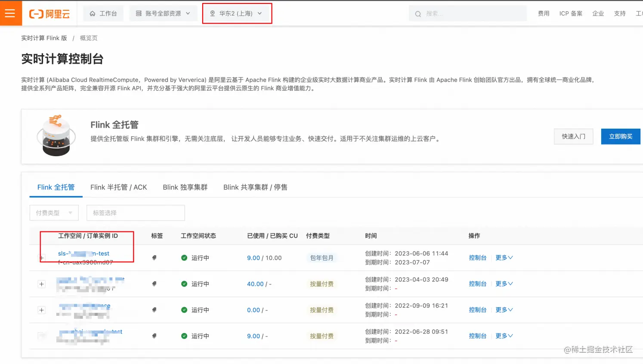Click the search magnifier icon

point(418,14)
